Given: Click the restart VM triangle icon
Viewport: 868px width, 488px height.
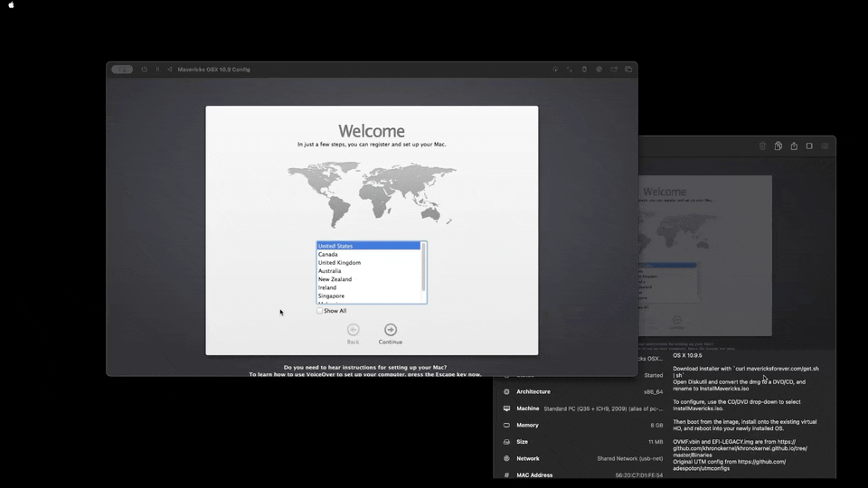Looking at the screenshot, I should click(169, 70).
